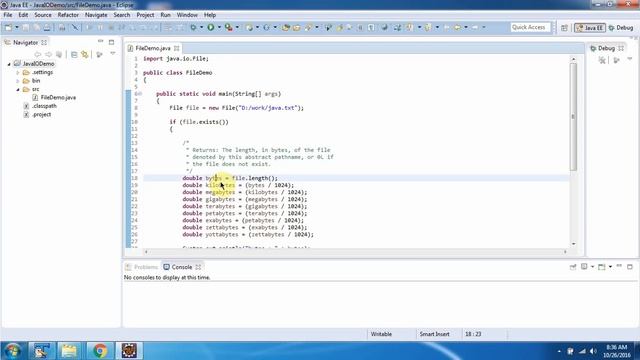The image size is (640, 360).
Task: Click the Search flashlight toolbar icon
Action: (x=309, y=27)
